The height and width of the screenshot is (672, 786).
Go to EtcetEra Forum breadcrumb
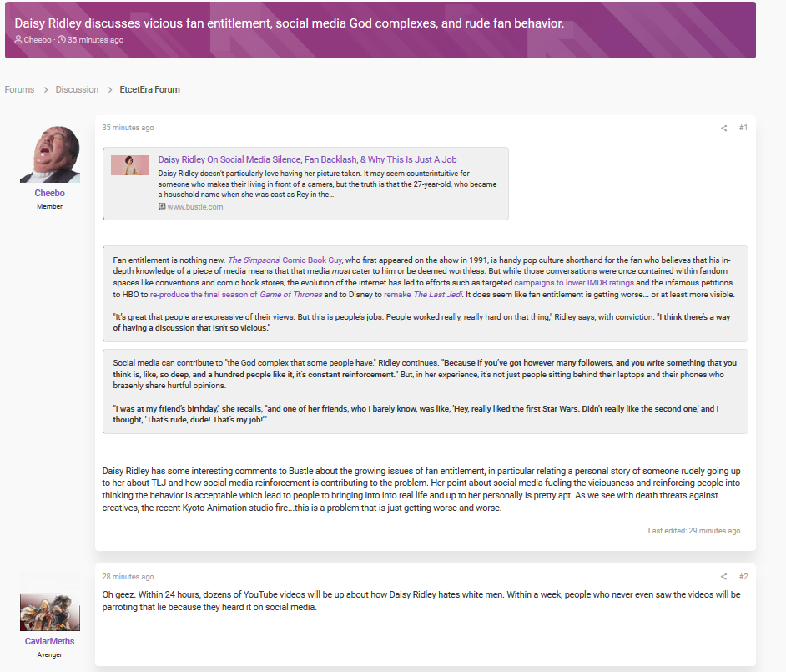(149, 90)
